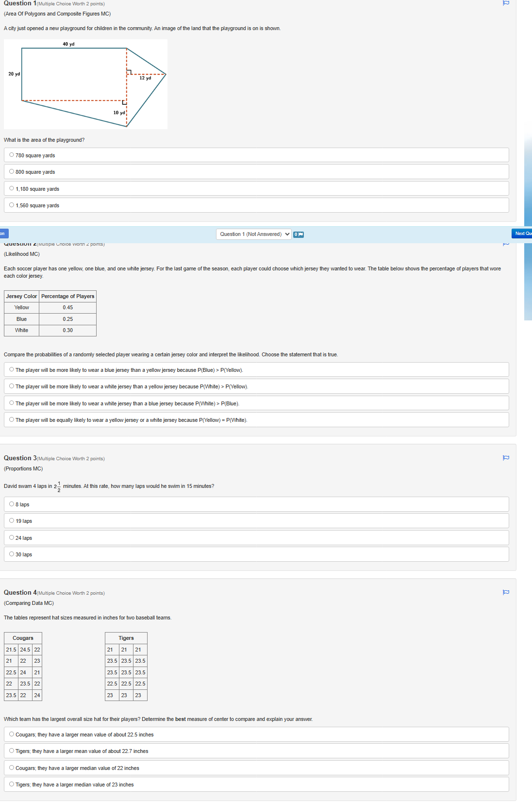Screen dimensions: 532x802
Task: Click the playground polygon diagram image
Action: (x=85, y=84)
